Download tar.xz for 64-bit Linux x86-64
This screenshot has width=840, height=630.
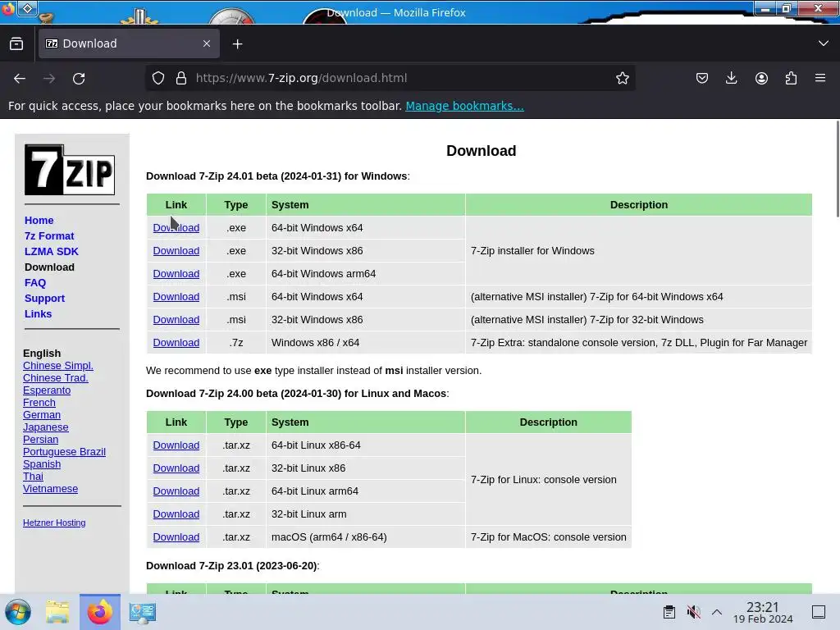click(x=176, y=445)
